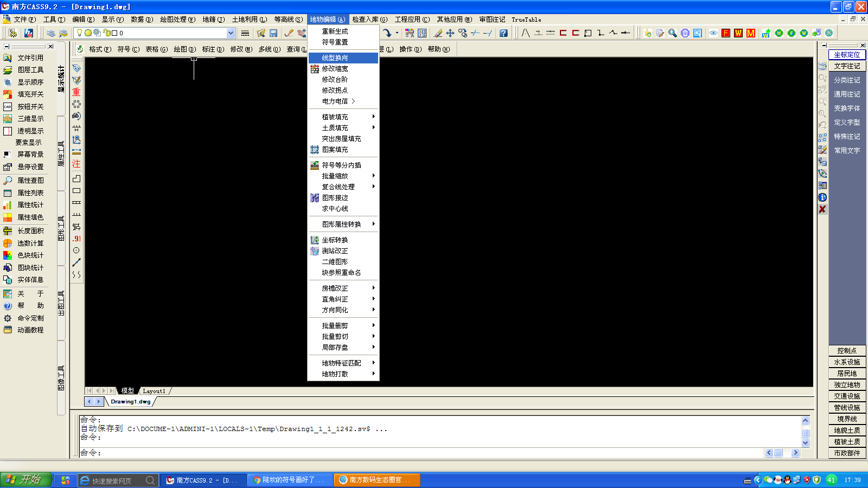This screenshot has width=868, height=488.
Task: Click the red 重 icon in vertical toolbar
Action: [x=76, y=92]
